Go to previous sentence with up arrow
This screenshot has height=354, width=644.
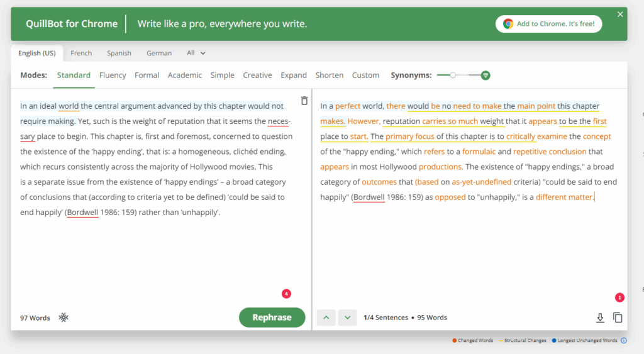click(x=326, y=318)
